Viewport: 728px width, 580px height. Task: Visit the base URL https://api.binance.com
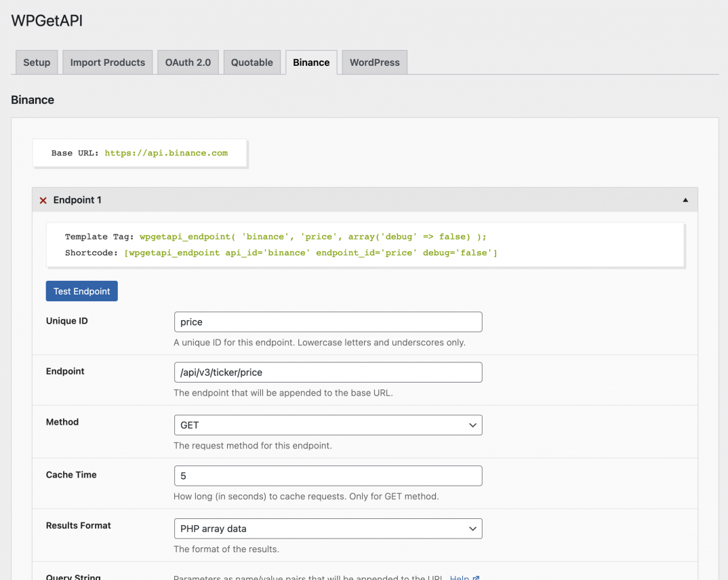[167, 153]
